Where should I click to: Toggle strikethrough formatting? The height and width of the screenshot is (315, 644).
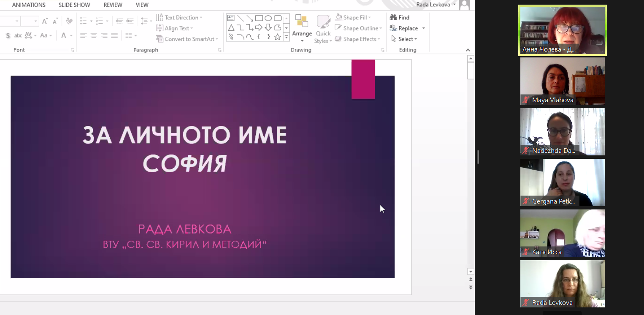[x=18, y=35]
